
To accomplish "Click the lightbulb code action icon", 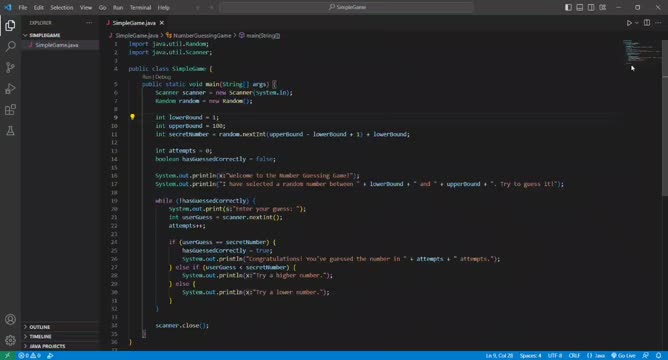I will (x=132, y=117).
